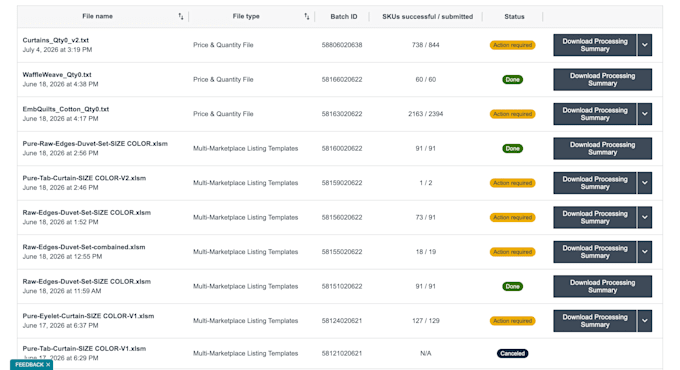Click the Status column header
The height and width of the screenshot is (370, 680).
pos(514,16)
